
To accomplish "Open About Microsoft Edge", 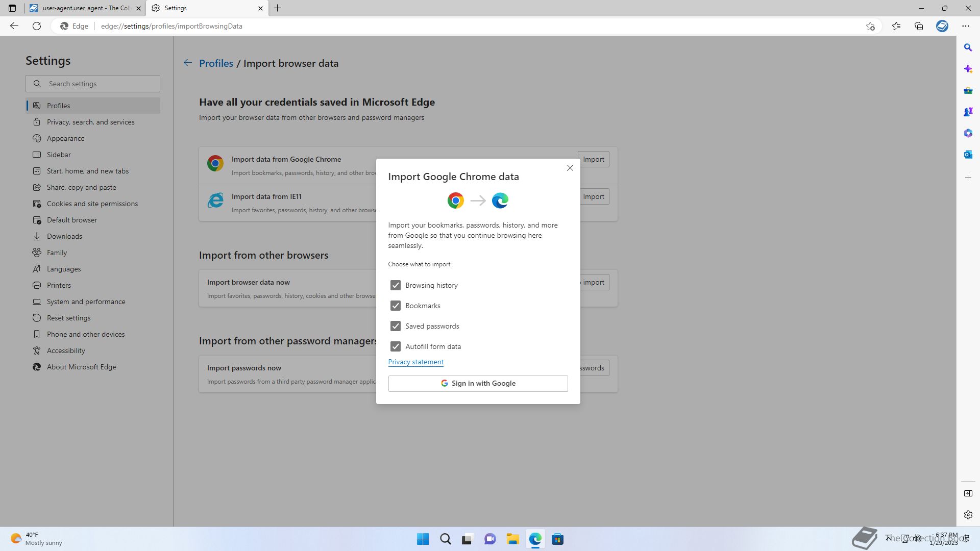I will (93, 367).
